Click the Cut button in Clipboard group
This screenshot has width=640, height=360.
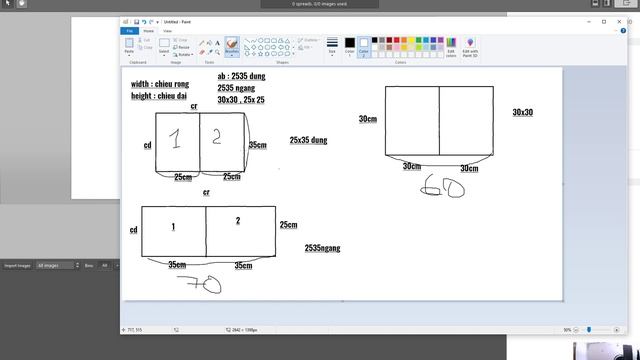pos(144,40)
